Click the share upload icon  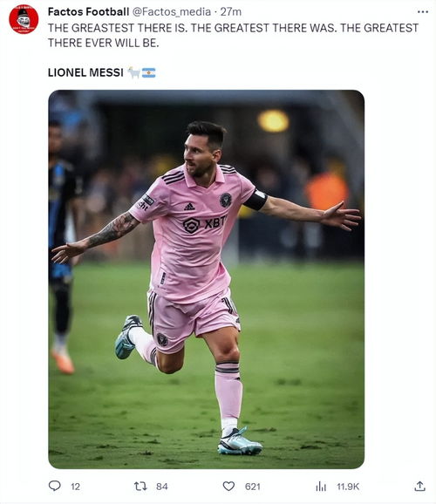click(x=419, y=486)
